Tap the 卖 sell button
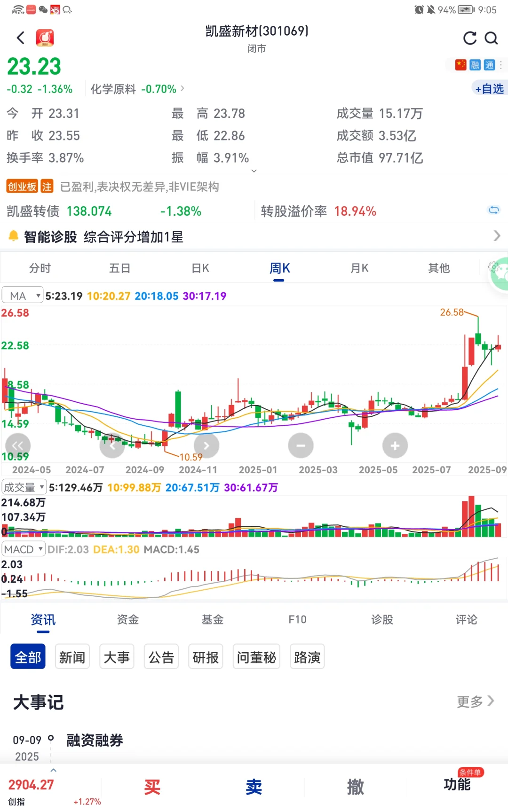The height and width of the screenshot is (812, 508). coord(254,787)
